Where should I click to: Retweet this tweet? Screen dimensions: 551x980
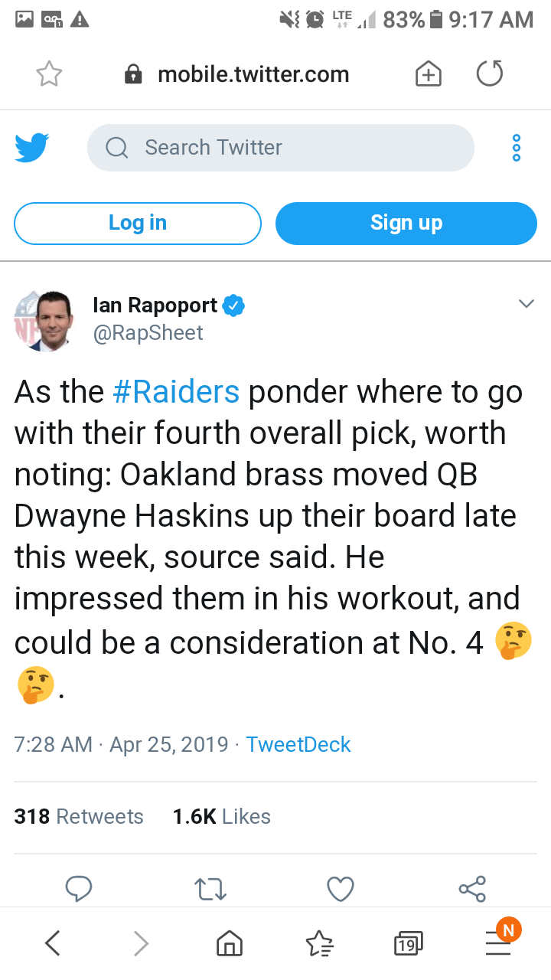tap(210, 888)
